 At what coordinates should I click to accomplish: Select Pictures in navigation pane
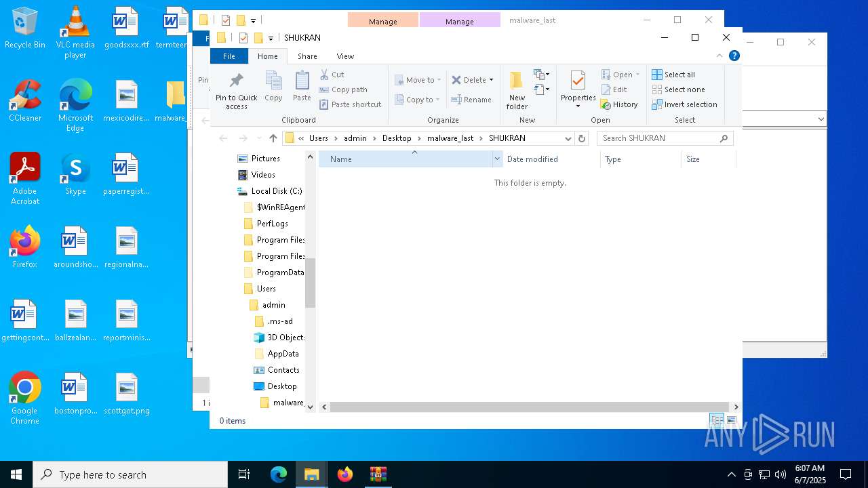tap(258, 159)
